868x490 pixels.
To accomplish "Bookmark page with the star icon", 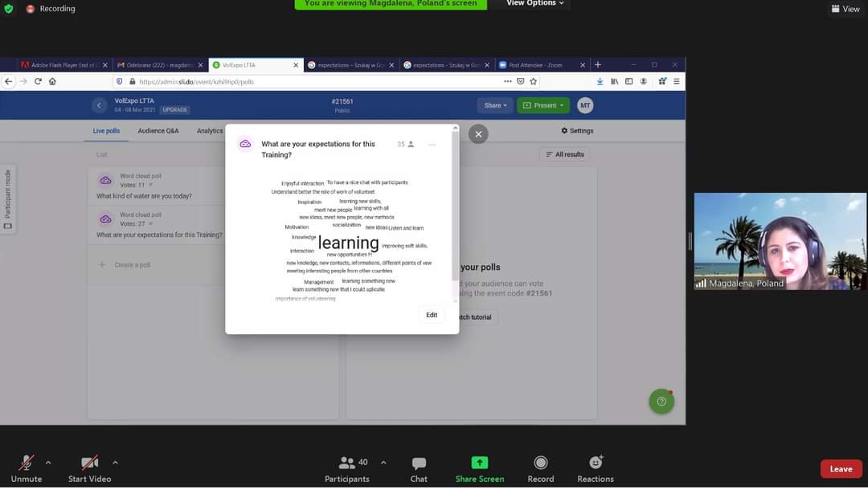I will [x=533, y=81].
